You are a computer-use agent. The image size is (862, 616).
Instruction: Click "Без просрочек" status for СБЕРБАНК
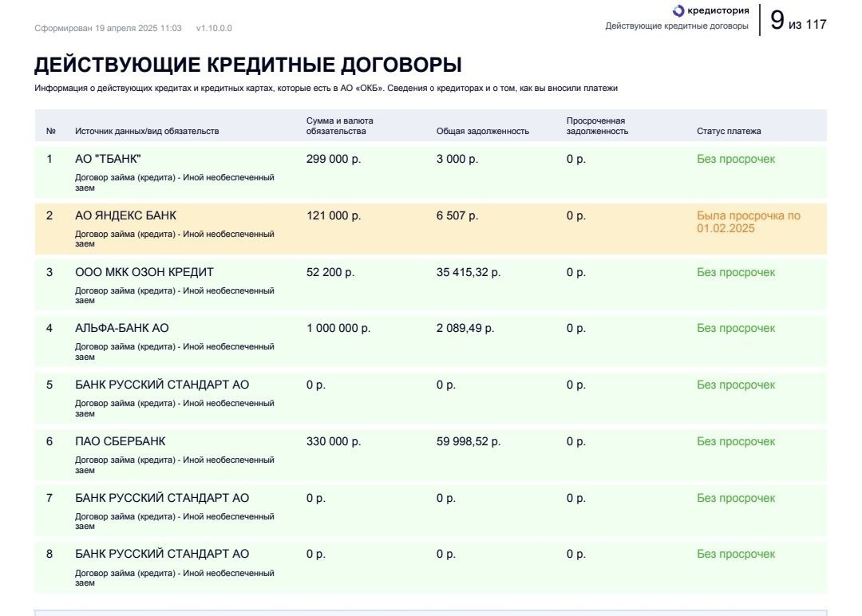click(736, 441)
